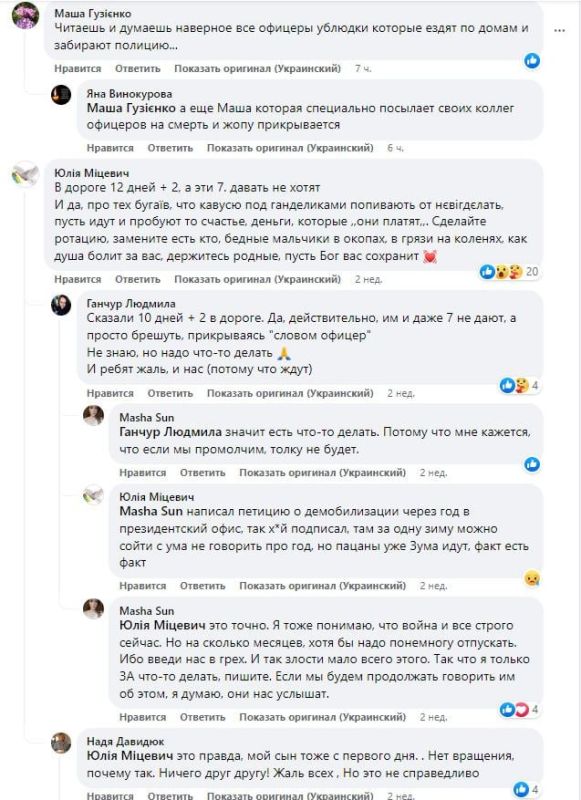This screenshot has height=800, width=581.
Task: Click the thumbs-up reaction on Надя Давидюк's comment
Action: [x=520, y=788]
